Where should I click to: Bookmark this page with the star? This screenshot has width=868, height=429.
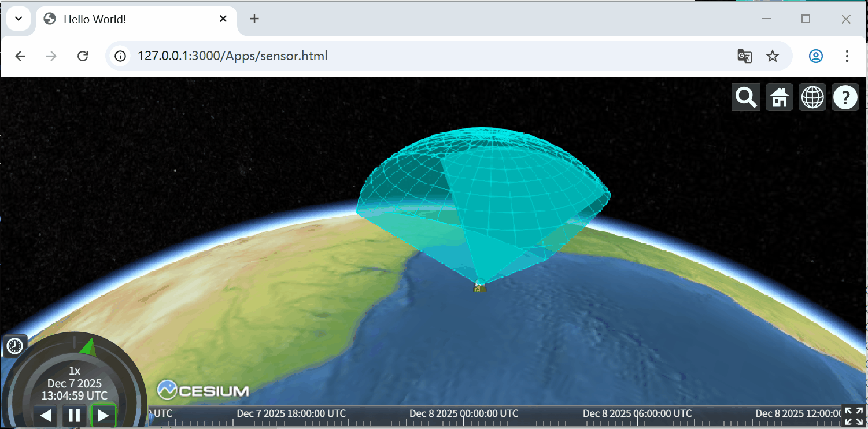tap(773, 56)
